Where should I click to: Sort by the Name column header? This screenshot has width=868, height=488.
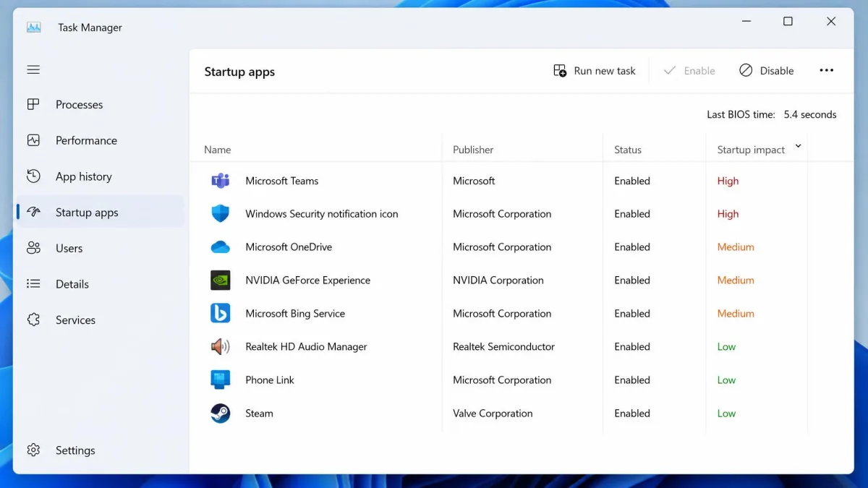pos(218,150)
